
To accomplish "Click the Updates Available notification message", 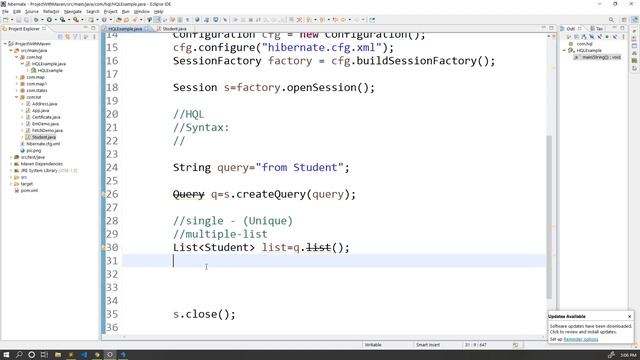I will click(590, 329).
